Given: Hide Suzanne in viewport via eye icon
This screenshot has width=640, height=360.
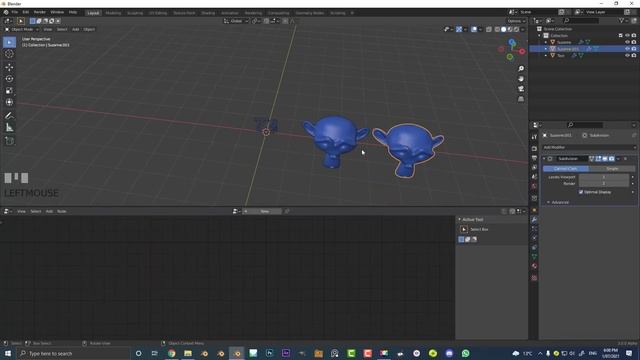Looking at the screenshot, I should 627,42.
